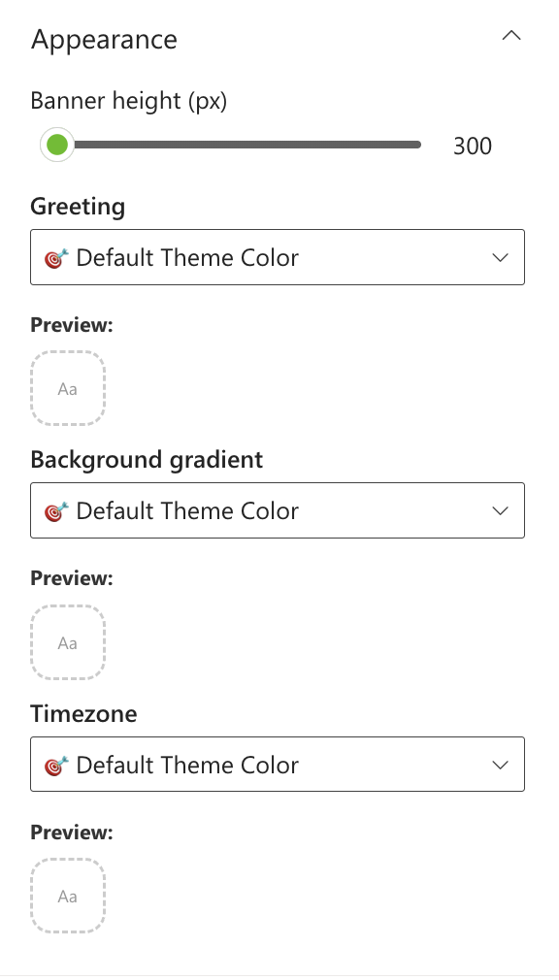Open the Background gradient color dropdown
The image size is (559, 980).
(278, 510)
